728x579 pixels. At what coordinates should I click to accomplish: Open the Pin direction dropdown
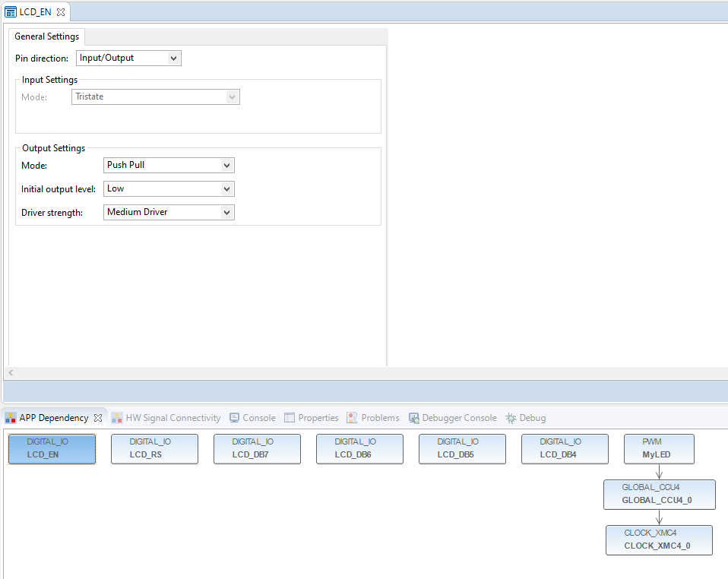point(128,58)
